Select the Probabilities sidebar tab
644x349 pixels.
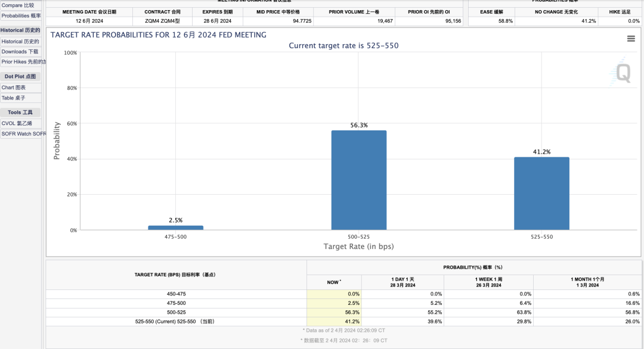pyautogui.click(x=21, y=16)
